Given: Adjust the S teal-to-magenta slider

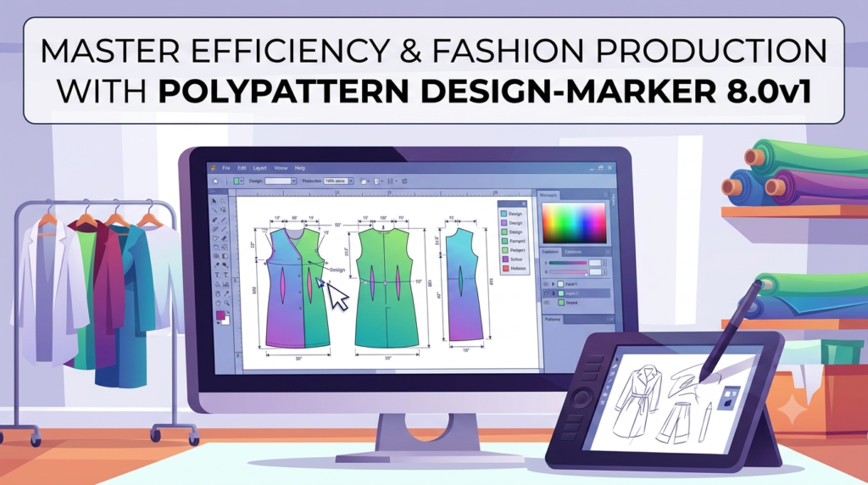Looking at the screenshot, I should click(x=568, y=263).
